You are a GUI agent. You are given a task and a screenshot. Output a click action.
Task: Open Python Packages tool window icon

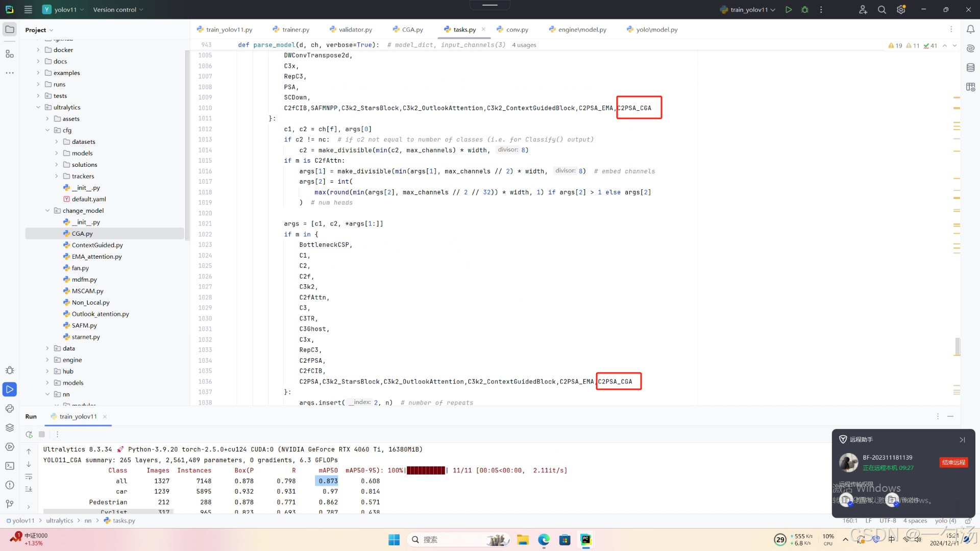coord(10,428)
